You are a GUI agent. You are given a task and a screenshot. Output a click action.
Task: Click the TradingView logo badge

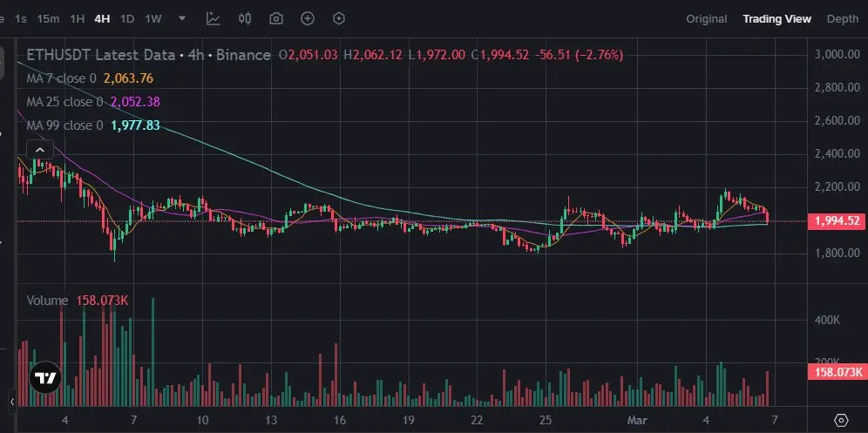tap(45, 377)
